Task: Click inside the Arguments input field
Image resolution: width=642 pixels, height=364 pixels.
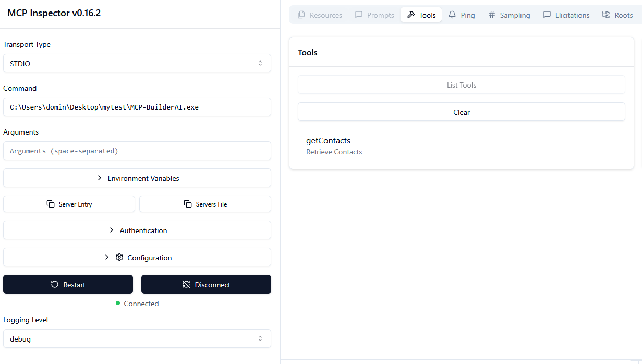Action: pos(137,151)
